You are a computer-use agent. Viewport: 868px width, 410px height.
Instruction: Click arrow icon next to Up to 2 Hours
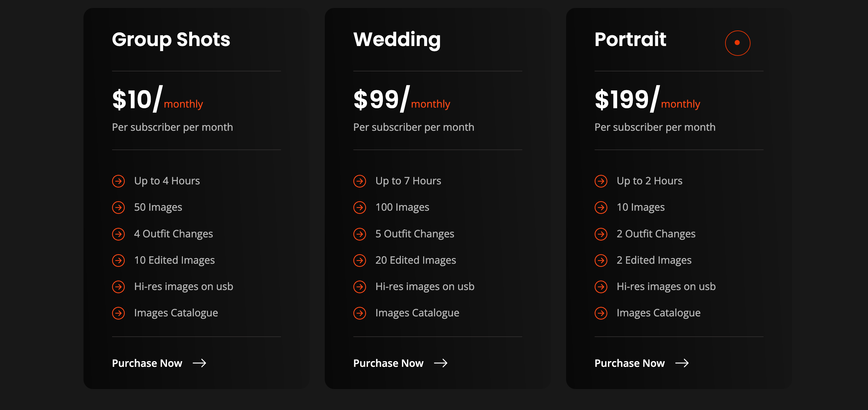(x=601, y=181)
